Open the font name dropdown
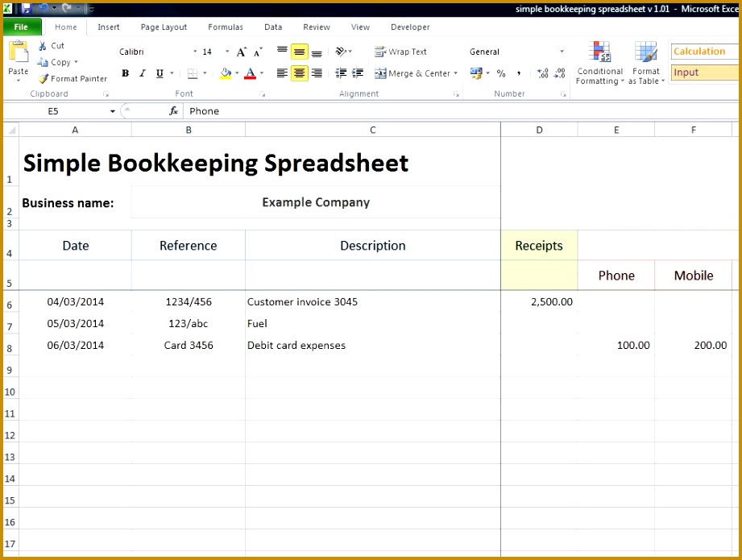Screen dimensions: 742x560 coord(194,52)
